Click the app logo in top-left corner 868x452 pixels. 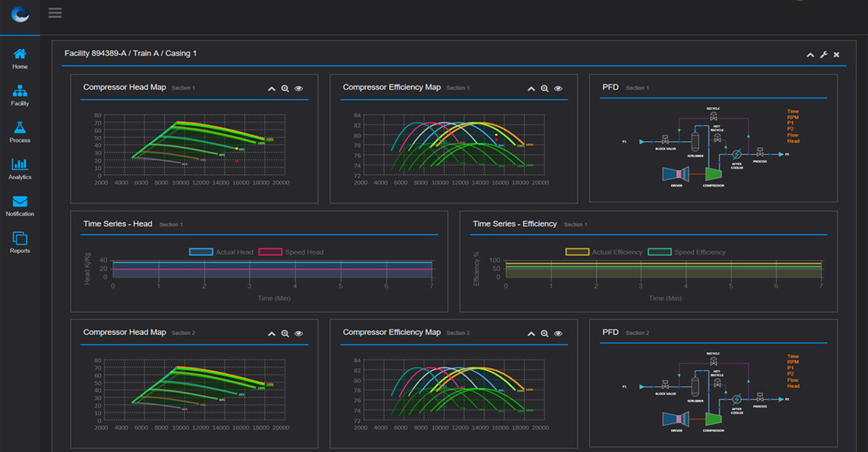(20, 13)
